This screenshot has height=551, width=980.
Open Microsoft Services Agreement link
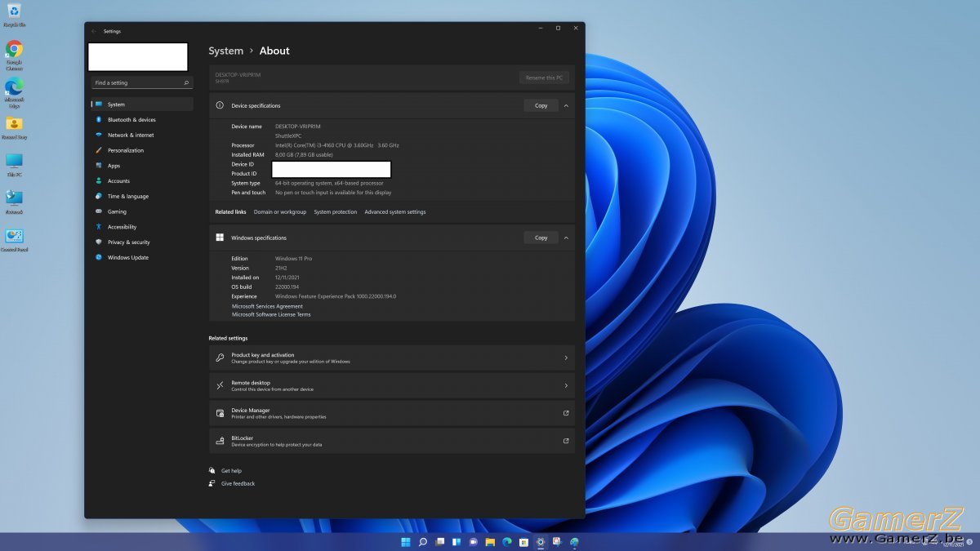pos(267,306)
